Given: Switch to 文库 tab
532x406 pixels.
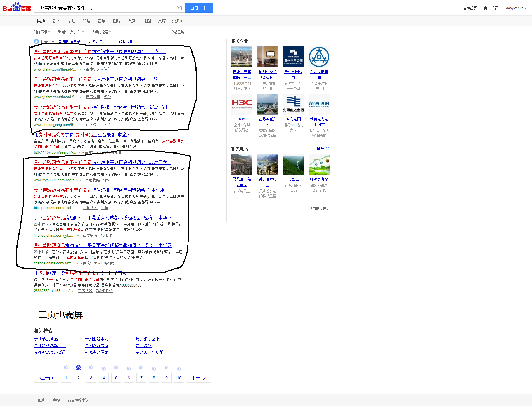Looking at the screenshot, I should [x=162, y=21].
